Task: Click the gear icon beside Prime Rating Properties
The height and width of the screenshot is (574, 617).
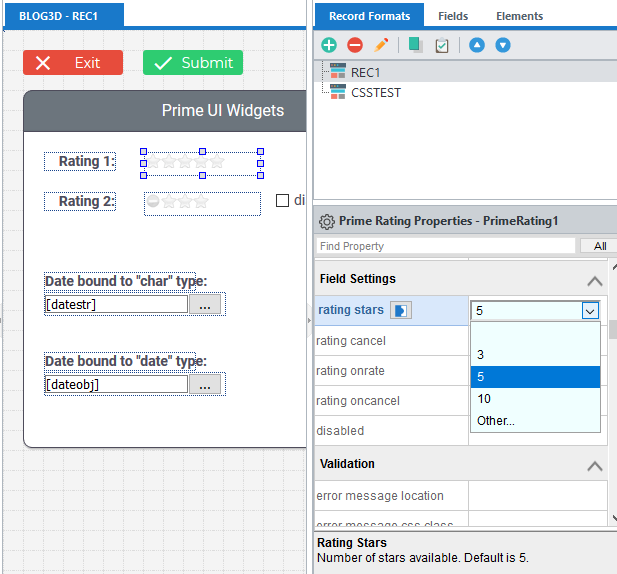Action: (327, 221)
